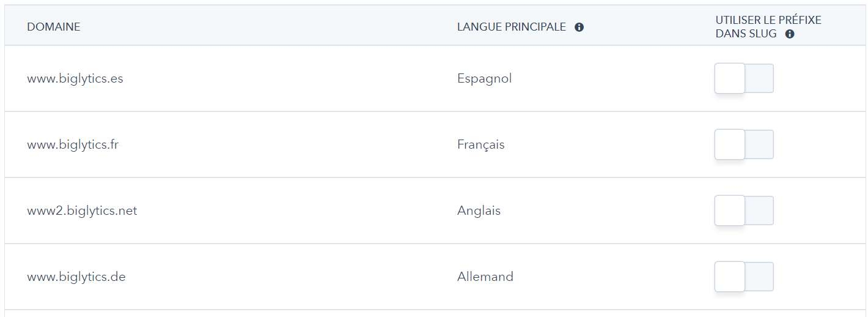Select the Langue principale column header
868x317 pixels.
pyautogui.click(x=511, y=27)
